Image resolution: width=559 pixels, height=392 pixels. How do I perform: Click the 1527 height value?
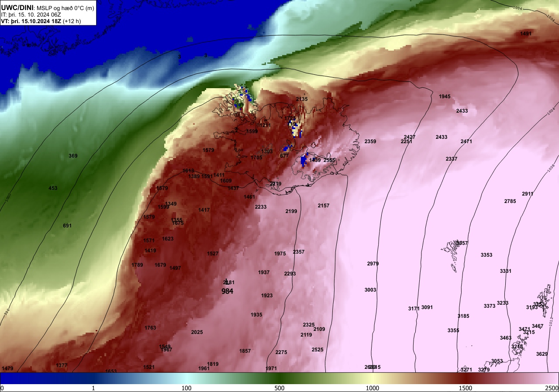click(x=213, y=254)
